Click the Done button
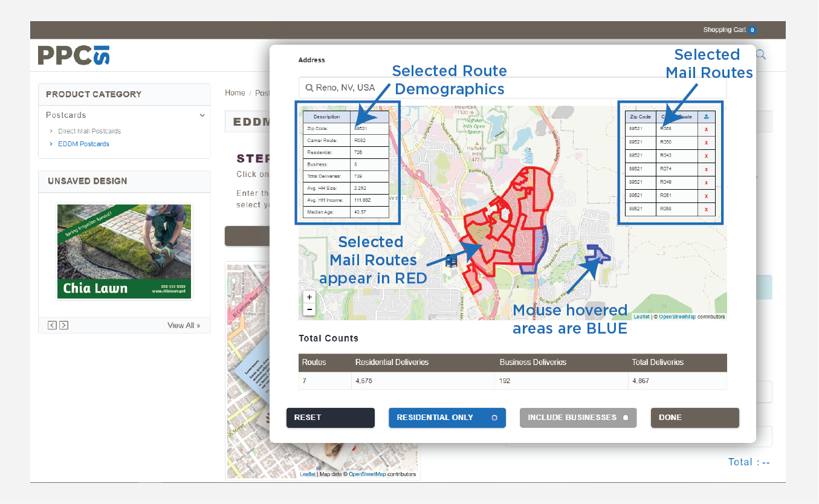This screenshot has width=819, height=504. pyautogui.click(x=694, y=418)
